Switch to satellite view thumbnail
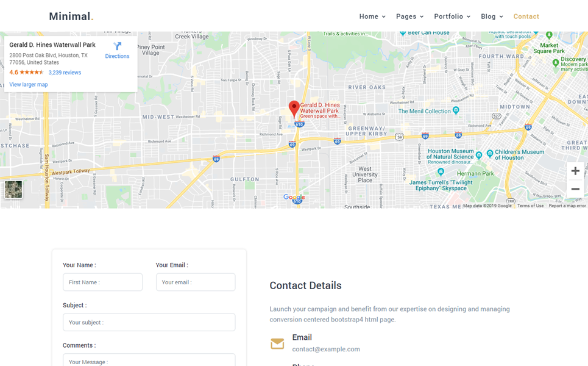Screen dimensions: 588x366 13,189
